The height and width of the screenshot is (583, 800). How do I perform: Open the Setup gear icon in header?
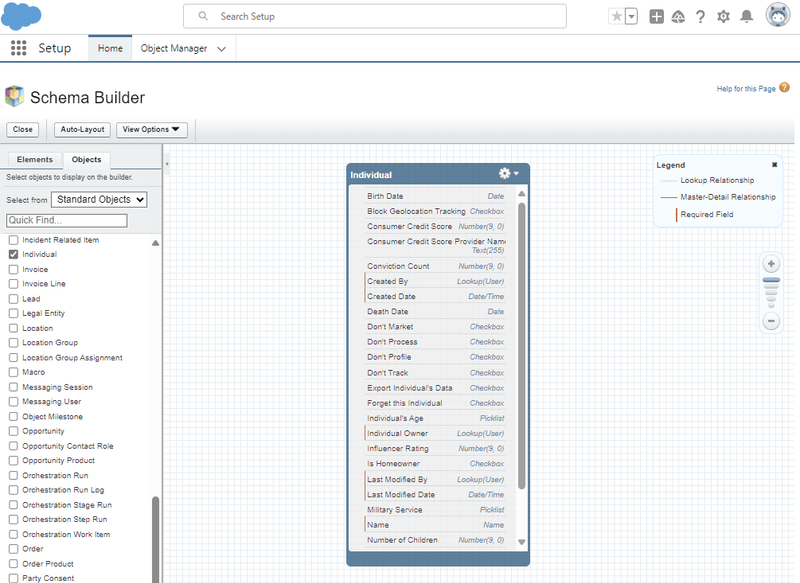tap(723, 17)
